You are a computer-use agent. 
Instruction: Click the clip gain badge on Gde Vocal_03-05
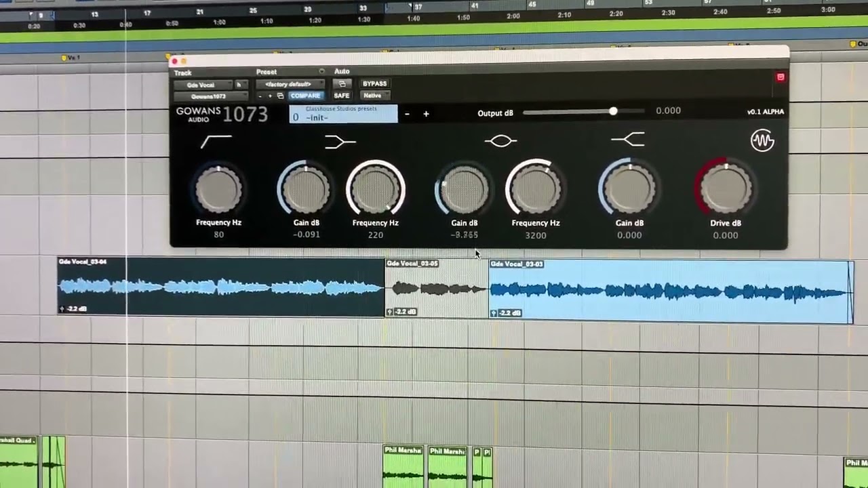pyautogui.click(x=401, y=312)
